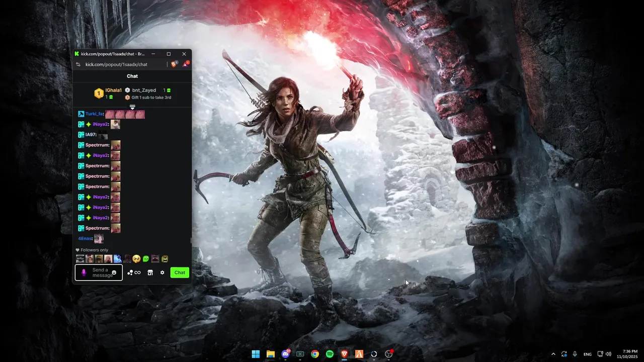
Task: Click the IA97 username in chat
Action: click(91, 135)
